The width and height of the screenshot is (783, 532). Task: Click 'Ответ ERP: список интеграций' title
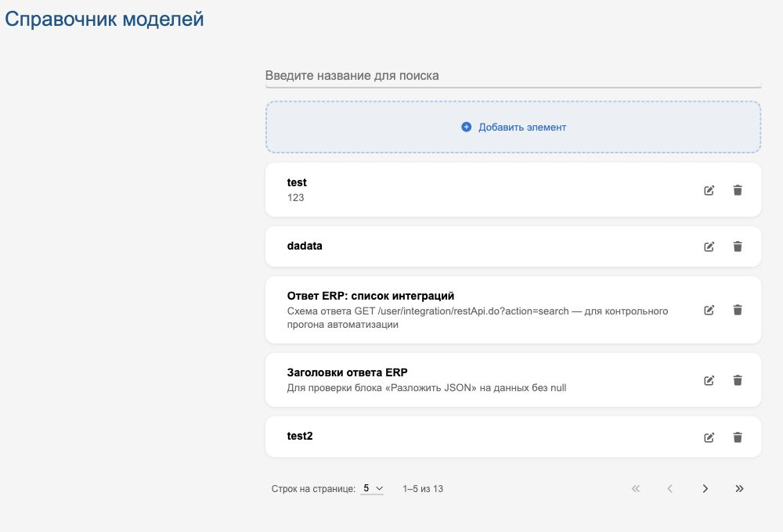click(x=370, y=296)
